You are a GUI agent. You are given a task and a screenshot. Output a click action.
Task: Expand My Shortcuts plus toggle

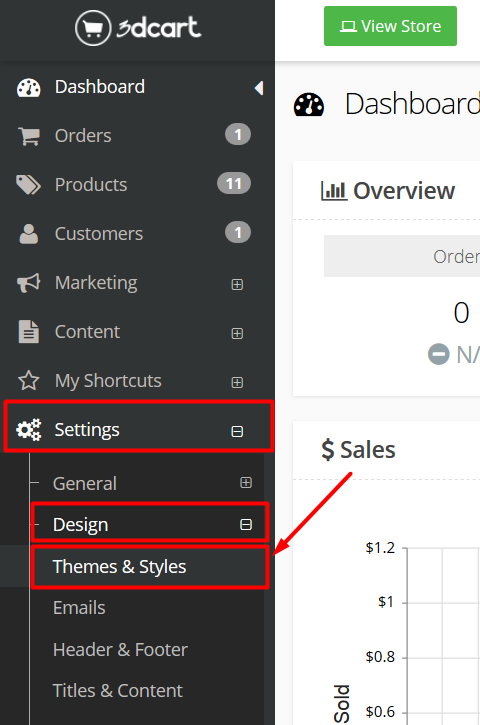coord(237,382)
